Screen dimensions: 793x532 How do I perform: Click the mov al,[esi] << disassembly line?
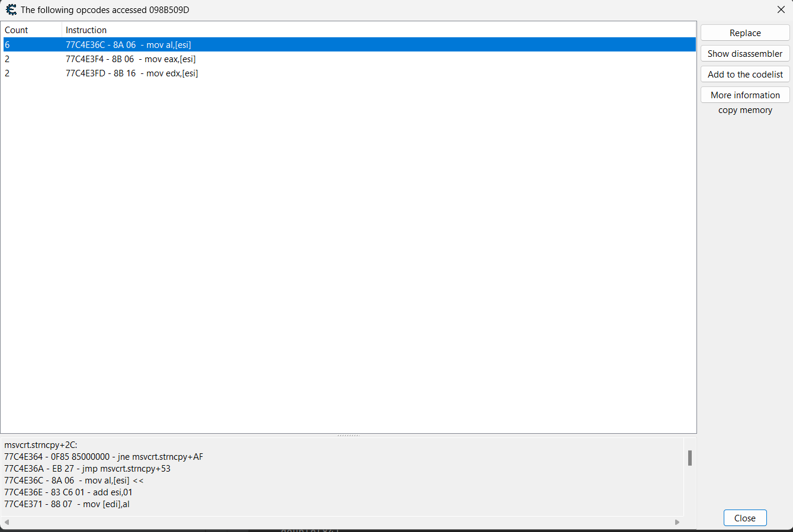[x=74, y=481]
